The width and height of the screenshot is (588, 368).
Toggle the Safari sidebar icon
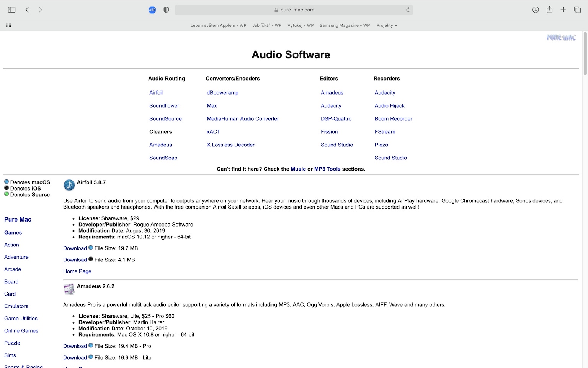pyautogui.click(x=11, y=10)
